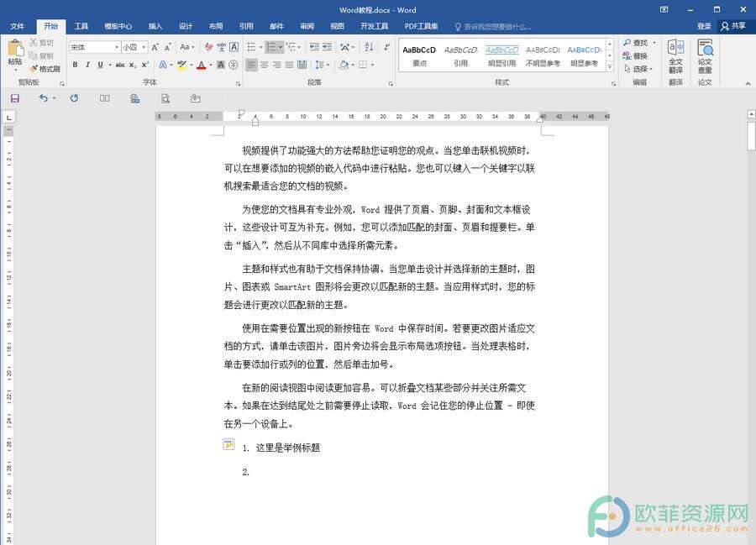Shrink font size with the smaller A icon
The width and height of the screenshot is (756, 545).
coord(167,47)
